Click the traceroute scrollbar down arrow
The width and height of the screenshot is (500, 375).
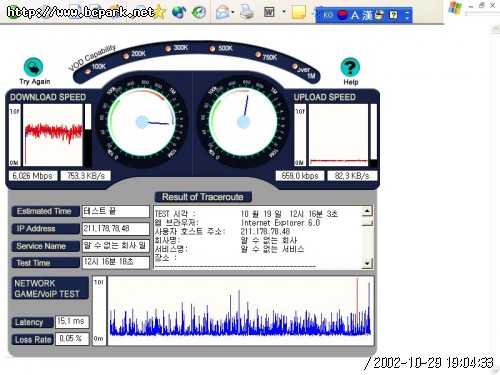pos(367,263)
